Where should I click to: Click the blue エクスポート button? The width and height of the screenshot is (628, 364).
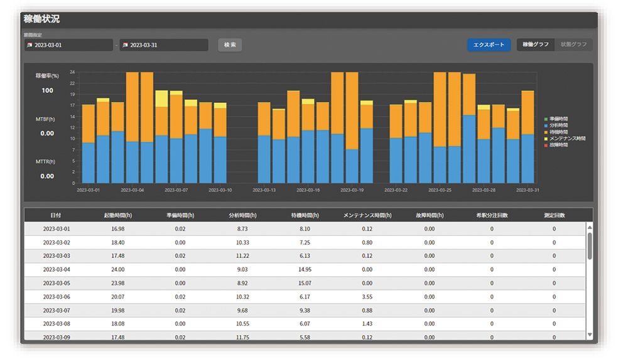(x=489, y=45)
